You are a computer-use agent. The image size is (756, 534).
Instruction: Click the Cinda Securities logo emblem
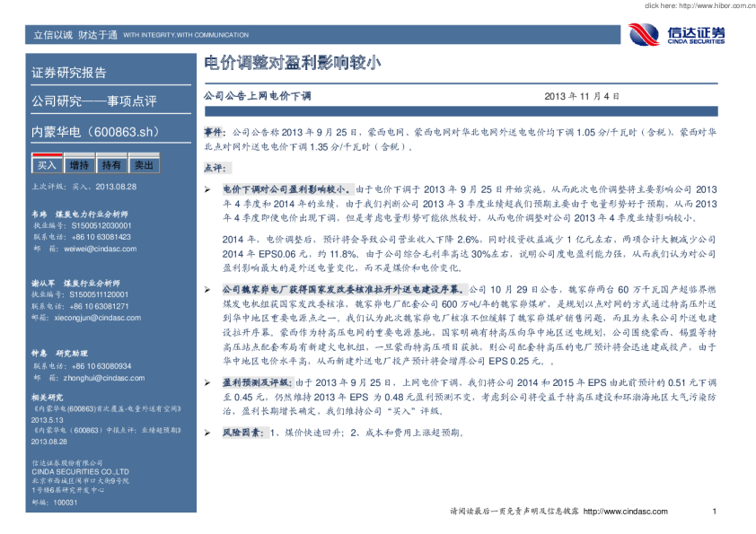tap(643, 35)
